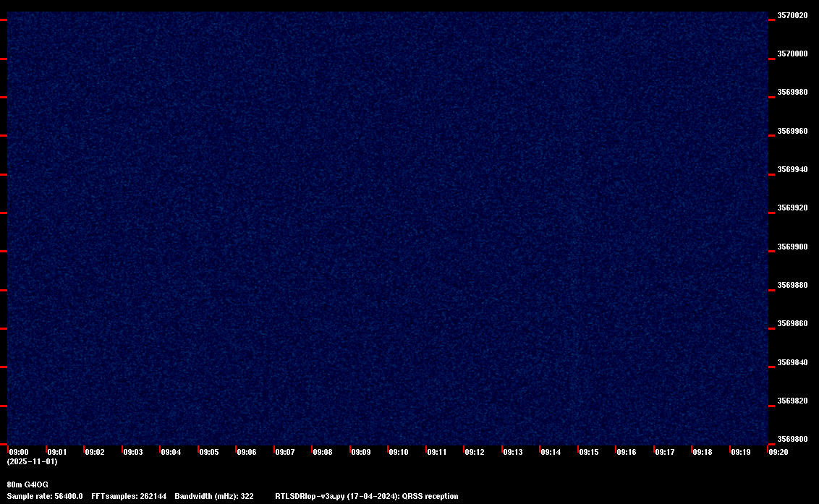
Task: Click the 3569980 frequency label
Action: (792, 92)
